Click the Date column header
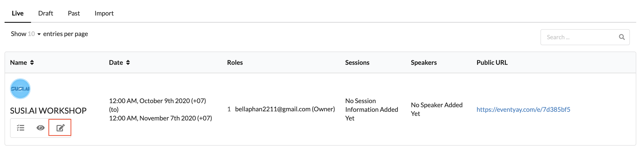This screenshot has width=644, height=146. (x=116, y=63)
